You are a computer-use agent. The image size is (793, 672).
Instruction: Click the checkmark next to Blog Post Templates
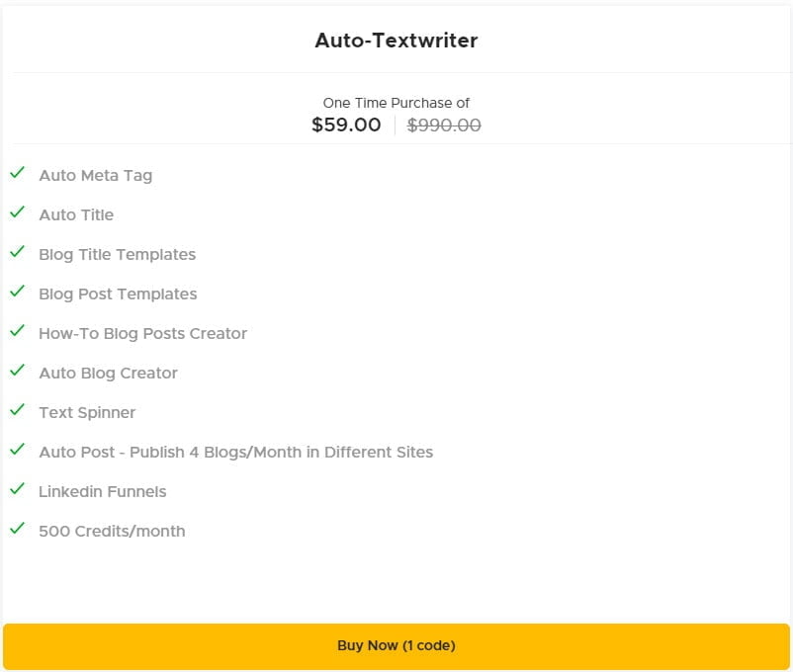[17, 291]
